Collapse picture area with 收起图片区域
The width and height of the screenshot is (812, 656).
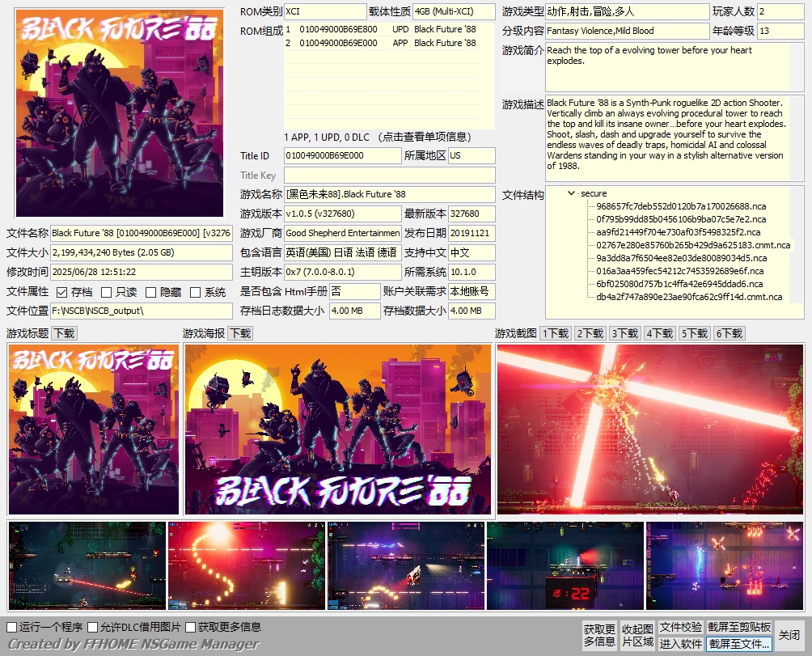(637, 635)
